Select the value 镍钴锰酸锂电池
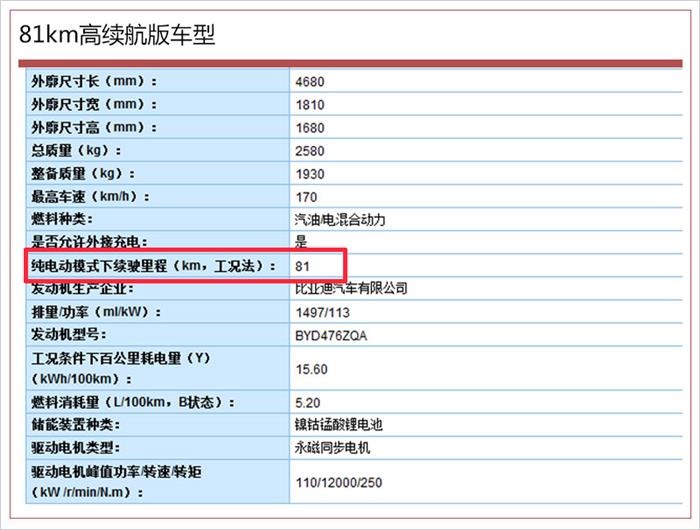 point(338,425)
